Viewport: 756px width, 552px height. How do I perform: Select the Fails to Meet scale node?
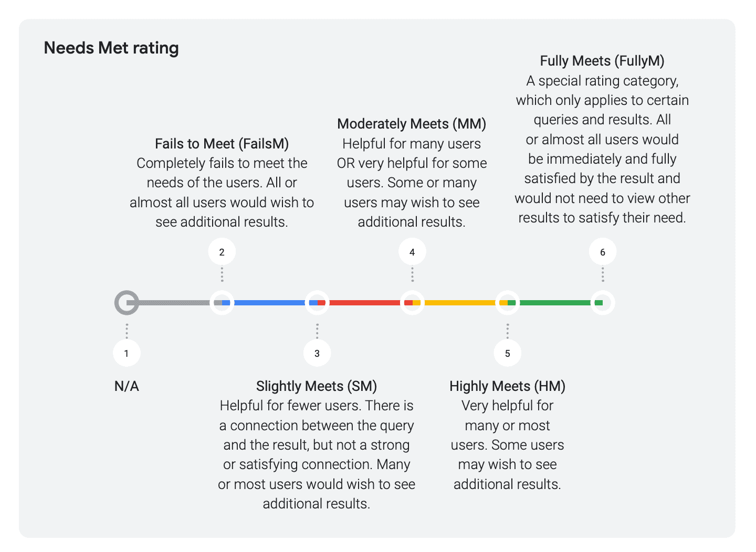[x=222, y=303]
